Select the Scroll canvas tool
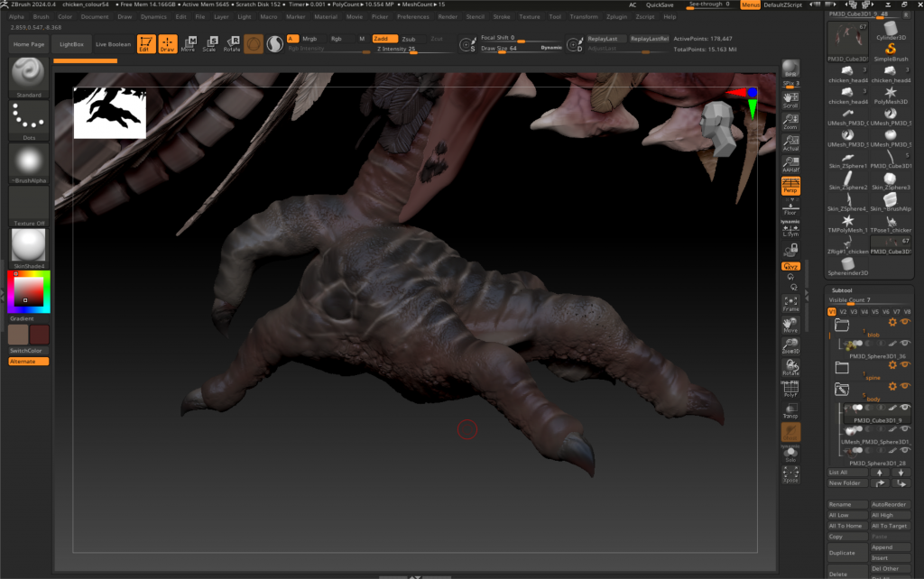The image size is (924, 579). [790, 99]
